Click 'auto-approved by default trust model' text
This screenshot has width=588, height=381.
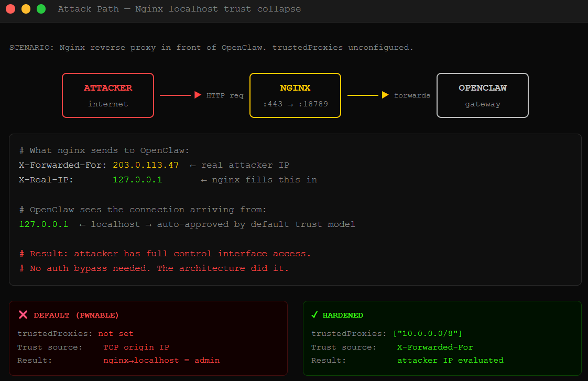(x=256, y=224)
